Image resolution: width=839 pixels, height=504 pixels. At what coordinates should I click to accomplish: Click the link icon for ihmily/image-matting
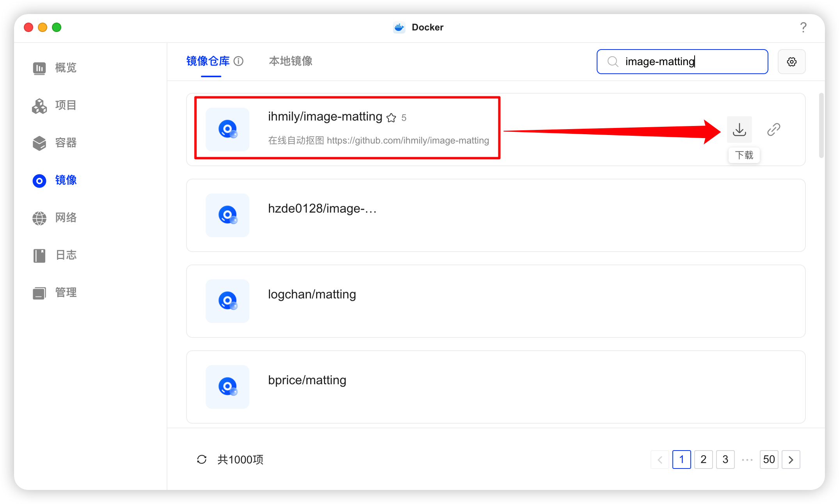773,130
